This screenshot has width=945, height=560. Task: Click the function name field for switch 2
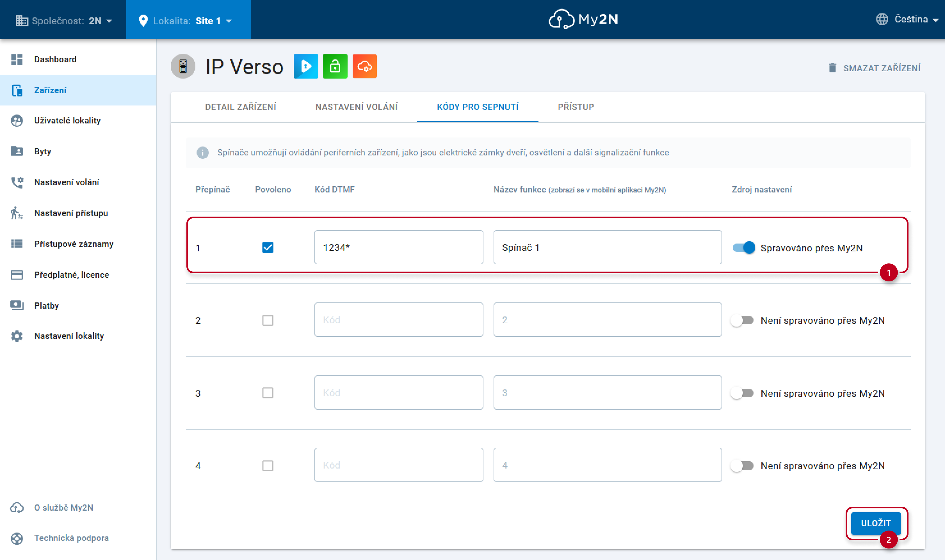tap(608, 320)
